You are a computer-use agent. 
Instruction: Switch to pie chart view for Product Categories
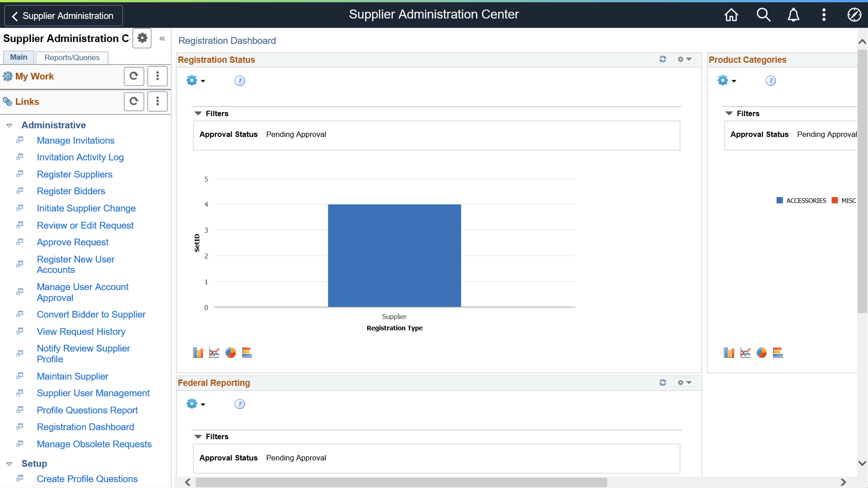[x=761, y=352]
